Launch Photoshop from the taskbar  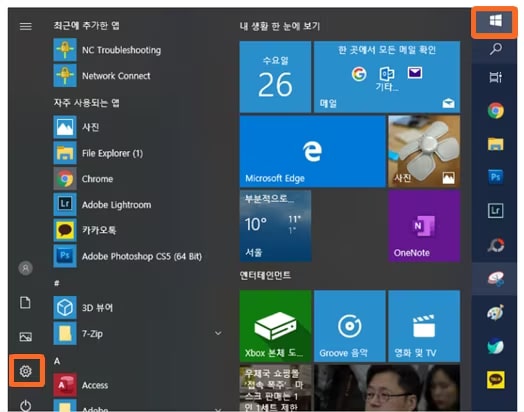495,177
